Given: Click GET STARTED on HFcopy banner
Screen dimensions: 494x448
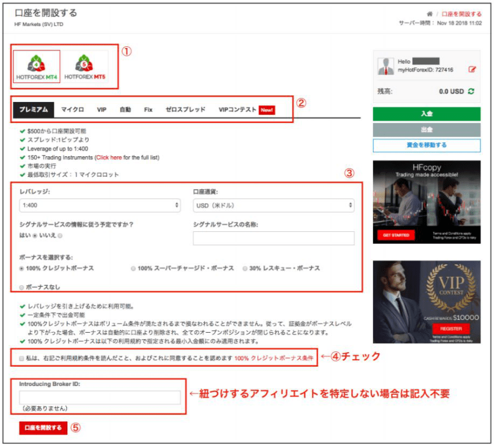Looking at the screenshot, I should tap(396, 235).
